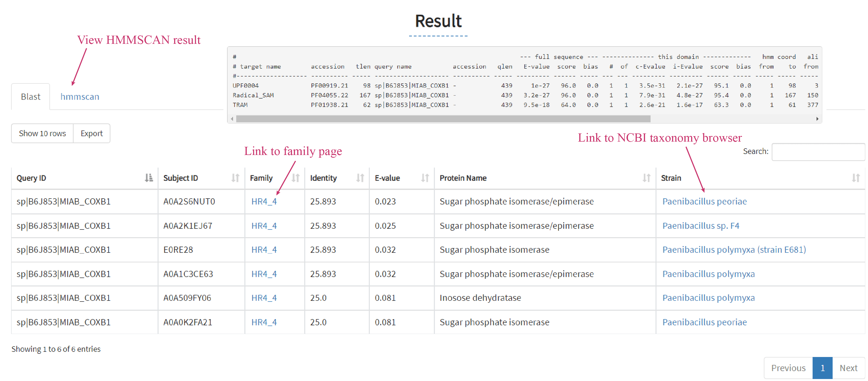Screen dimensions: 868x381
Task: Click Subject ID sort arrows icon
Action: click(235, 178)
